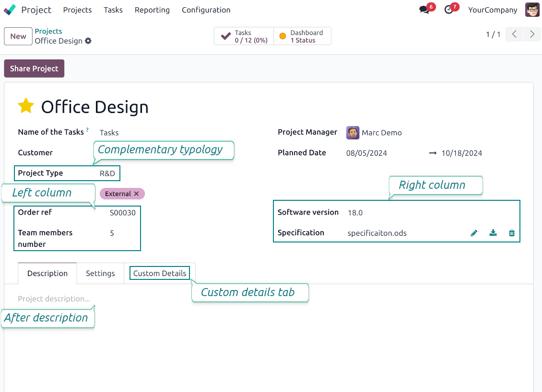Click the help question mark by Name of the Tasks
Screen dimensions: 542x392
[x=87, y=130]
